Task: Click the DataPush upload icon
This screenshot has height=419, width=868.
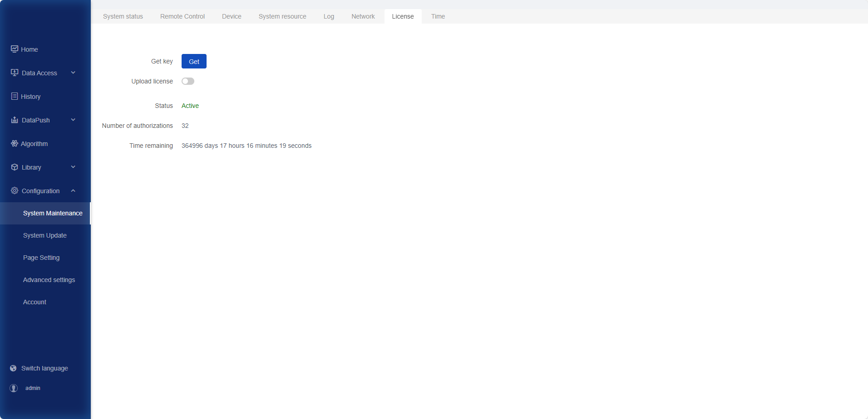Action: tap(15, 120)
